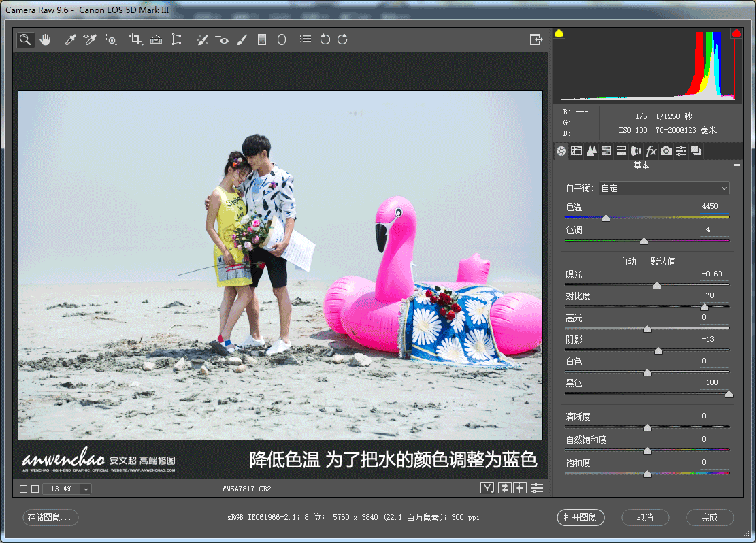
Task: Select the Zoom tool
Action: (25, 39)
